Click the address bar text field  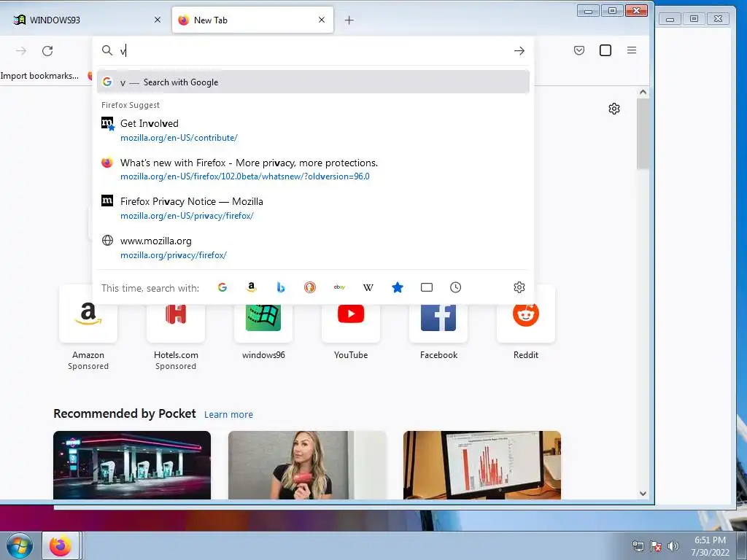point(313,51)
